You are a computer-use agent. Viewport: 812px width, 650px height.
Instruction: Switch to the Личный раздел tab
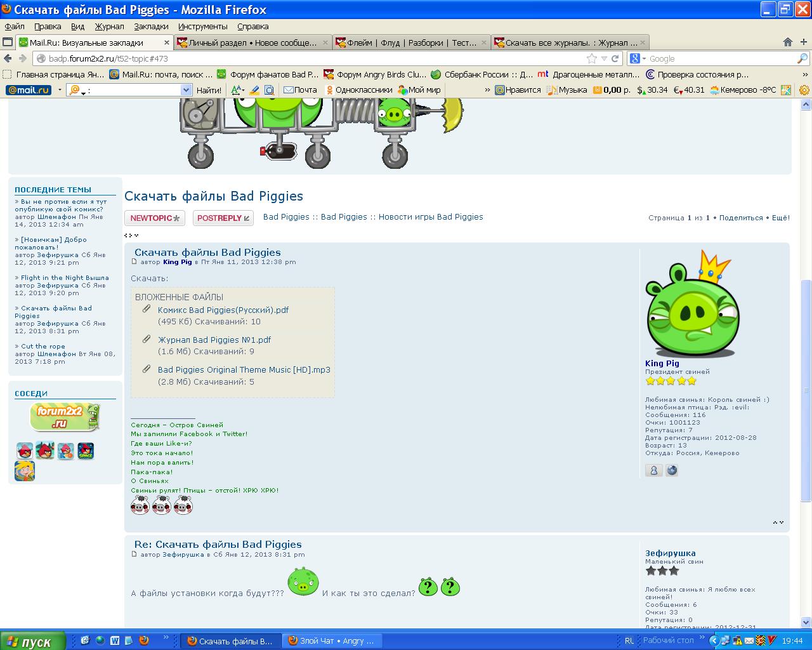pos(254,43)
